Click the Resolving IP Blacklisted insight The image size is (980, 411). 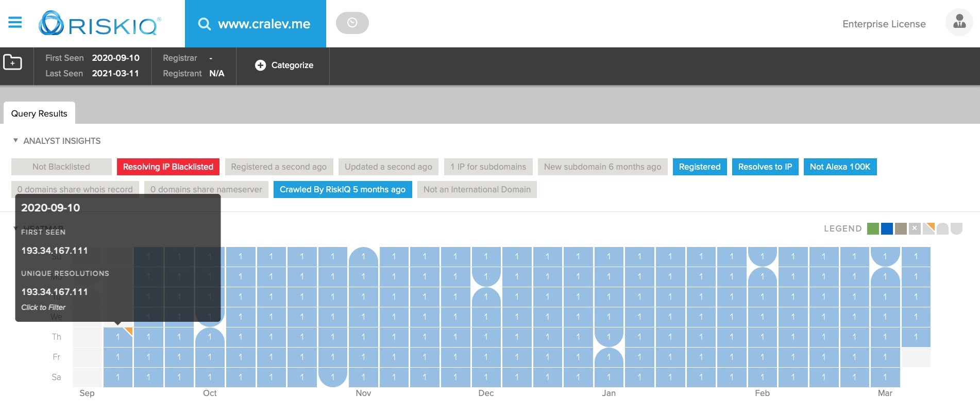[x=168, y=167]
